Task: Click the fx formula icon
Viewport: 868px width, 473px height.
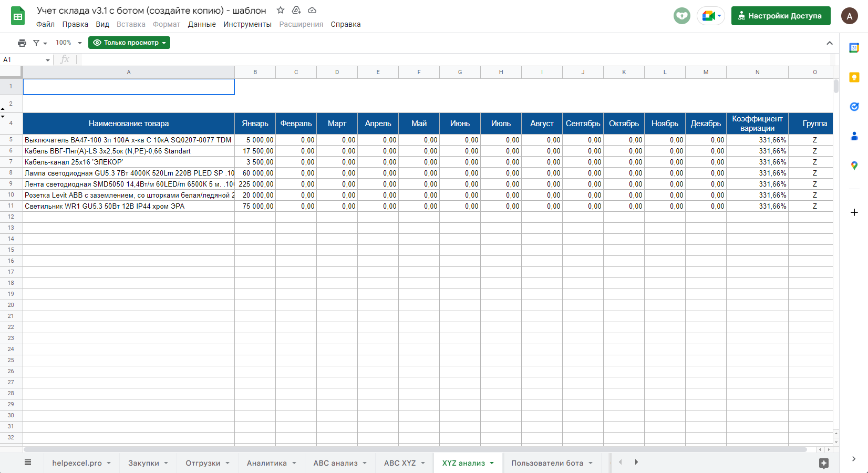Action: pyautogui.click(x=65, y=59)
